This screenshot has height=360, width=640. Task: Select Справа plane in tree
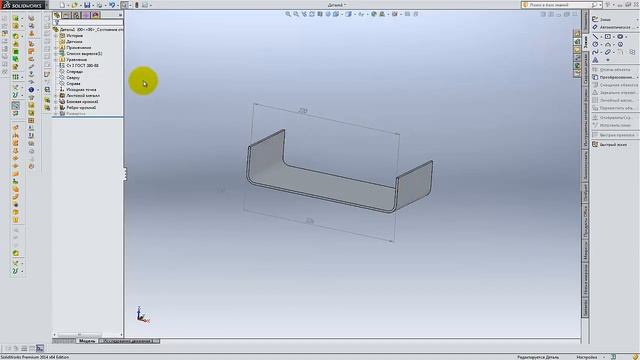pyautogui.click(x=73, y=84)
